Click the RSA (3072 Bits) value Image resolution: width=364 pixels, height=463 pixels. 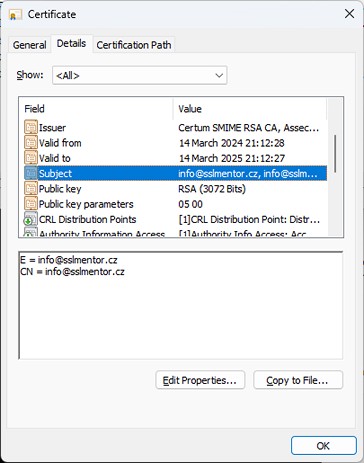212,189
